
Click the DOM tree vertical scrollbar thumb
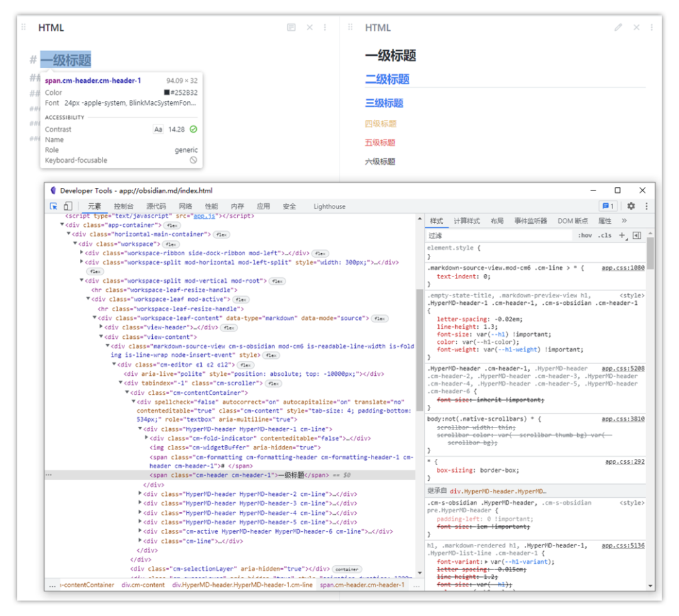coord(419,349)
